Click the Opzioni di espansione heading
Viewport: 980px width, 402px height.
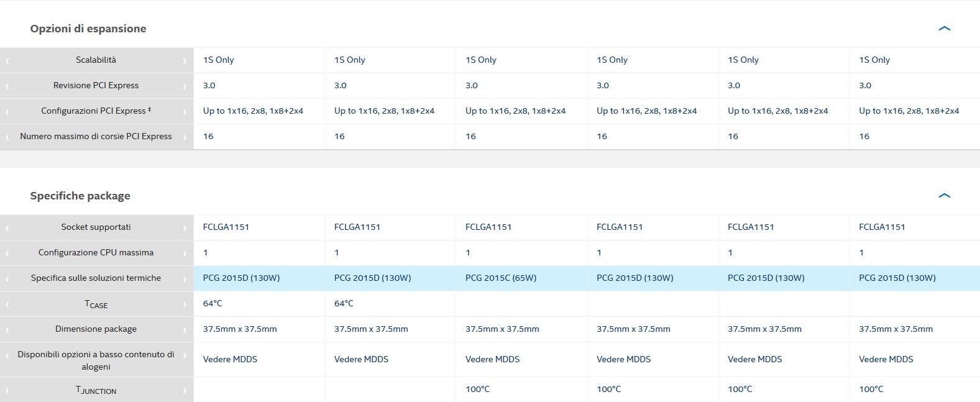pos(88,29)
